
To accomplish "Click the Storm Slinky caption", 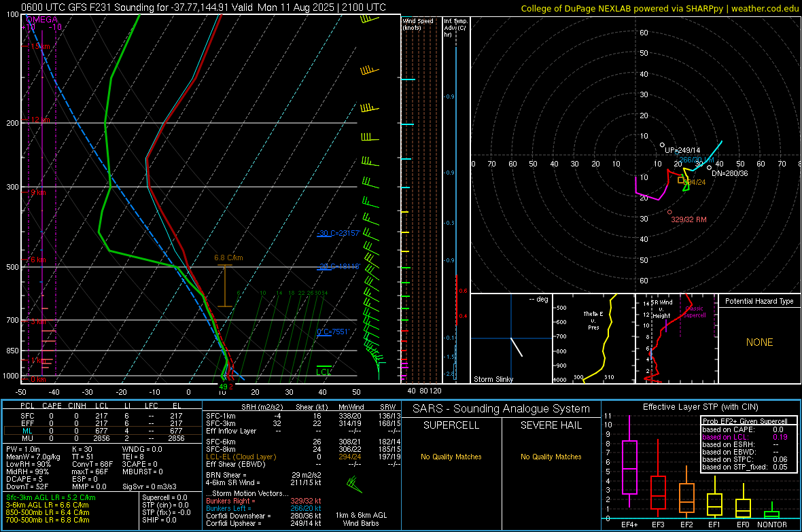I will [x=493, y=379].
